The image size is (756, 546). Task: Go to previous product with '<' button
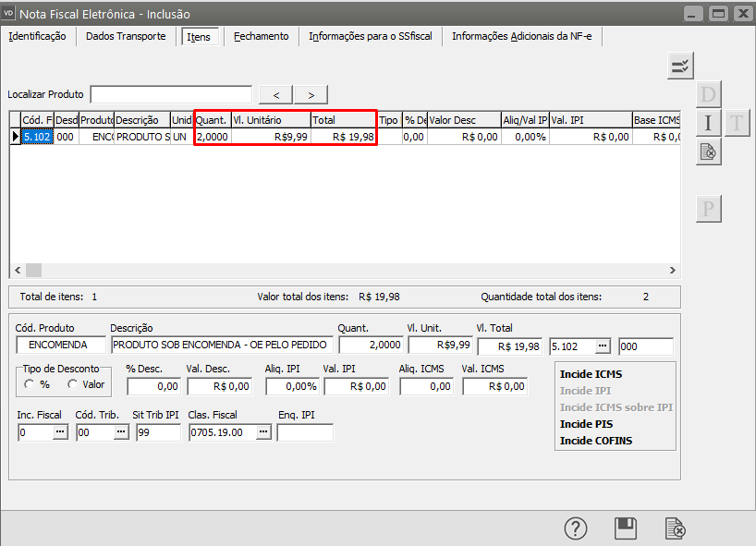[275, 94]
